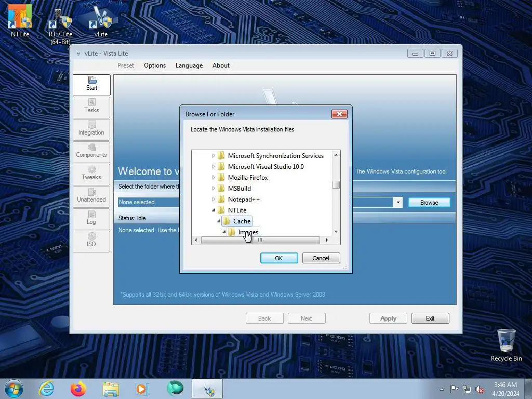This screenshot has height=399, width=532.
Task: Open the muted volume icon in tray
Action: pos(480,389)
